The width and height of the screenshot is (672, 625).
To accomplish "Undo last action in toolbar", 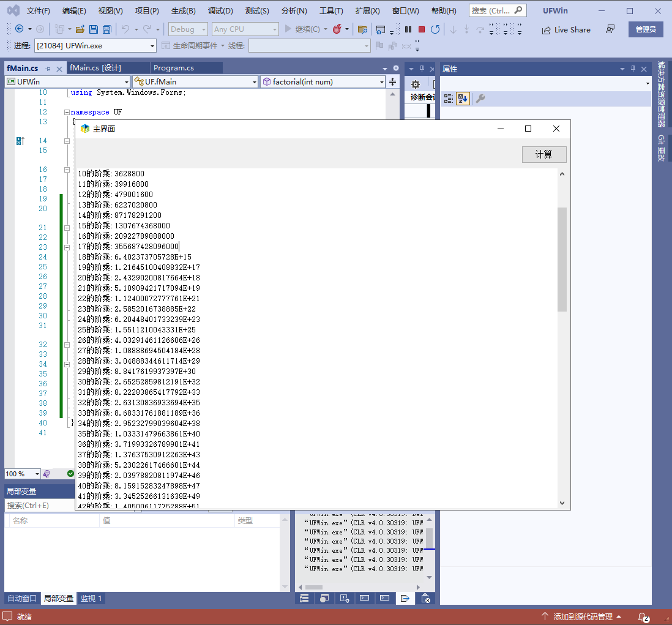I will click(x=125, y=29).
